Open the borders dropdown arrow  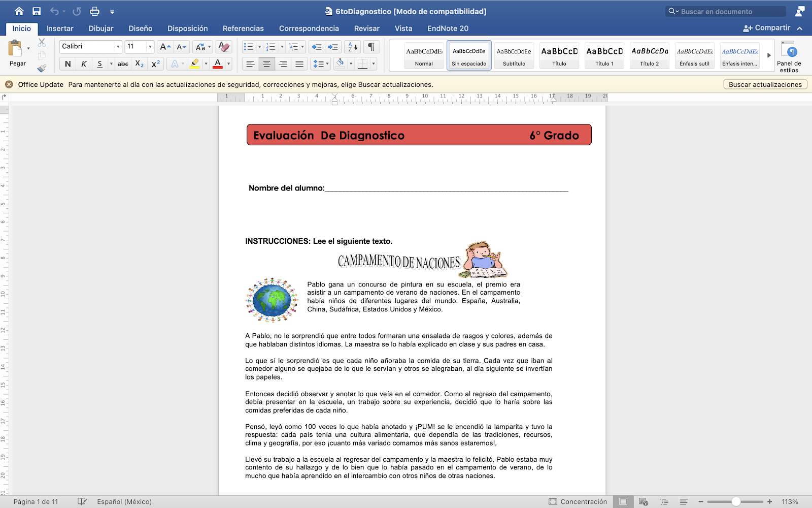pos(374,63)
